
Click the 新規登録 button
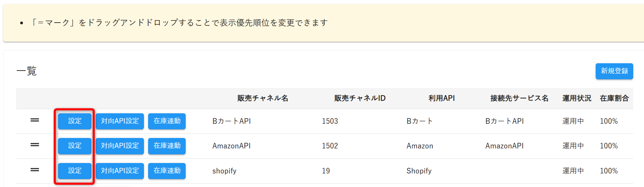click(614, 71)
